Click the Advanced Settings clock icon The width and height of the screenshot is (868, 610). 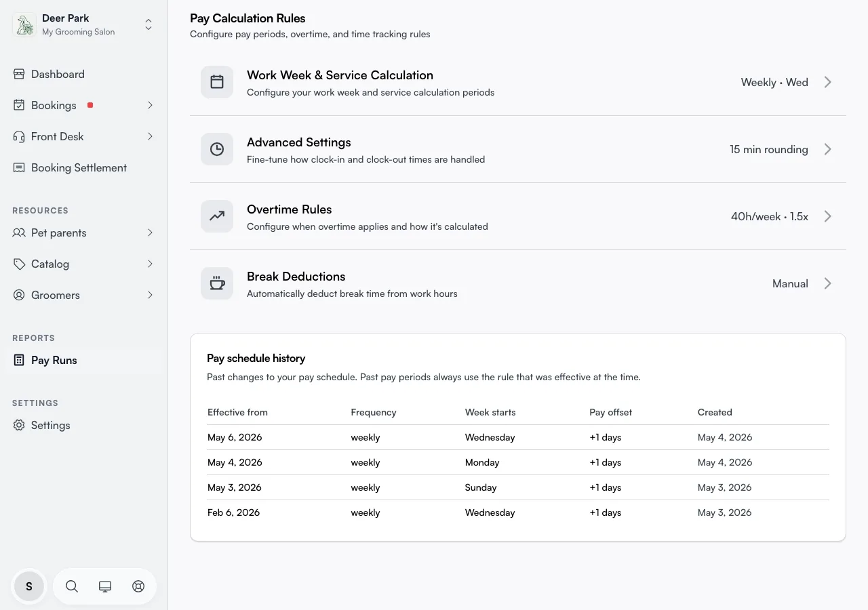(x=217, y=149)
